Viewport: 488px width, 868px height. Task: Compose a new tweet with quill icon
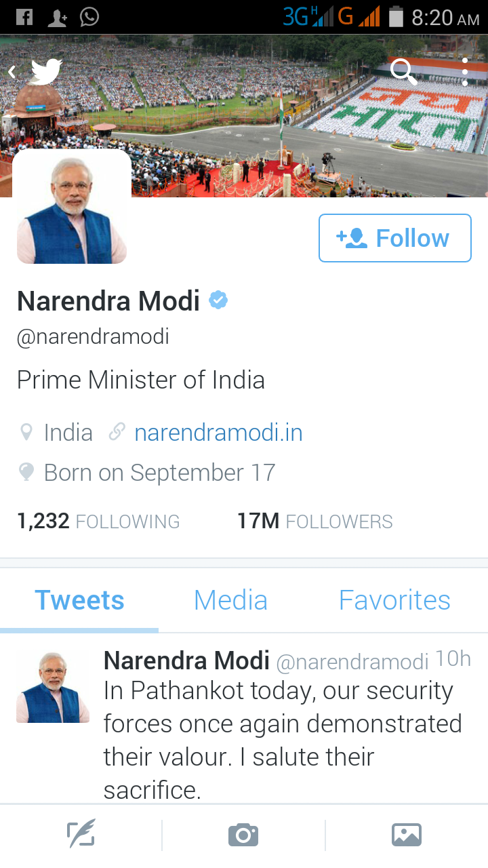tap(81, 834)
